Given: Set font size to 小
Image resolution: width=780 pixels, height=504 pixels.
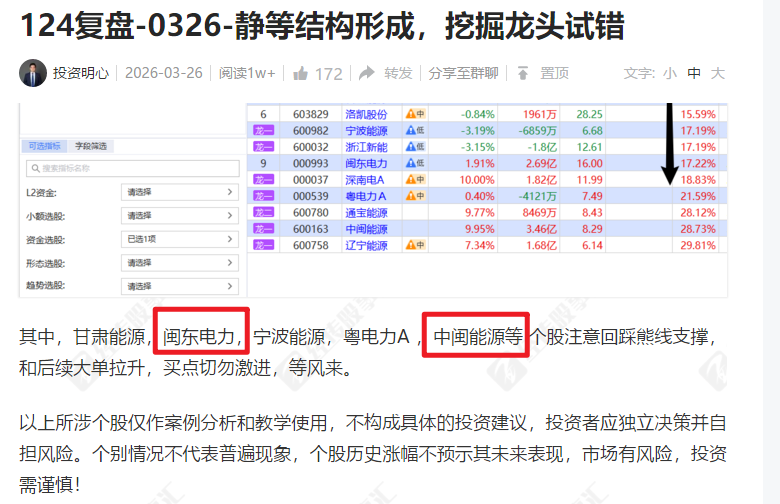Looking at the screenshot, I should 669,73.
